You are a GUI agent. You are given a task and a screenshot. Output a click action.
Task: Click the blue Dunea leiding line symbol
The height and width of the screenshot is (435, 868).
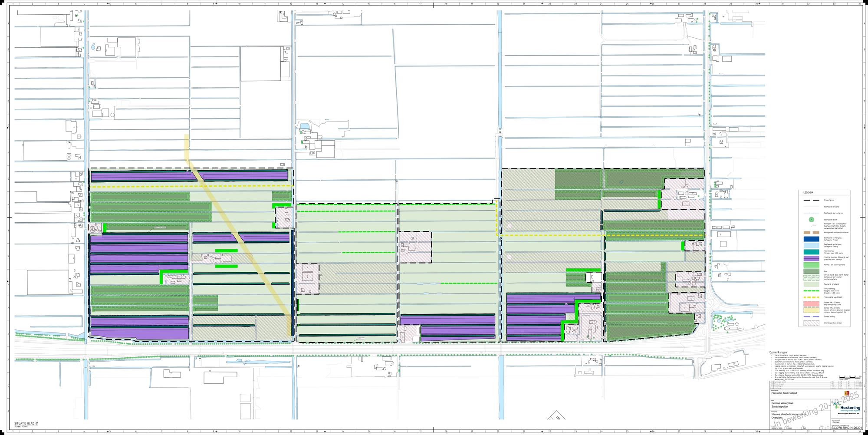pos(811,316)
